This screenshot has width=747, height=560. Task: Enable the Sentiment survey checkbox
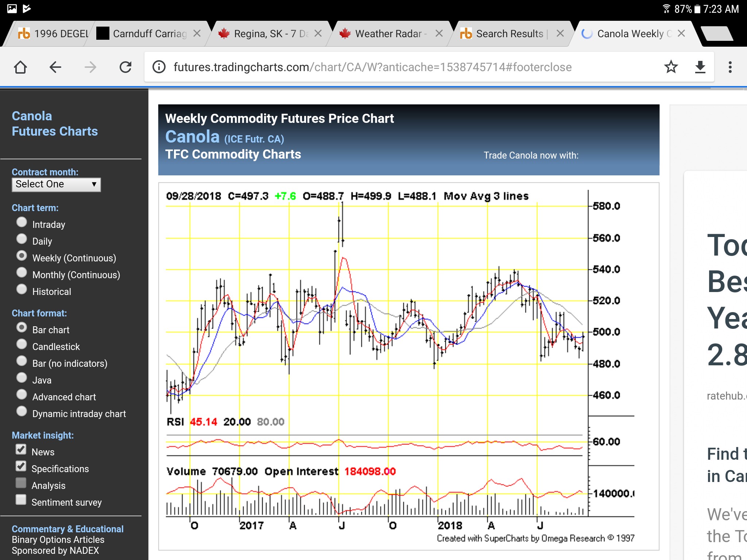click(x=21, y=500)
